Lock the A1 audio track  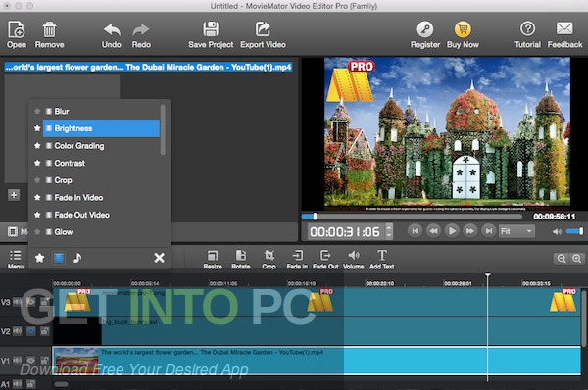tap(31, 383)
